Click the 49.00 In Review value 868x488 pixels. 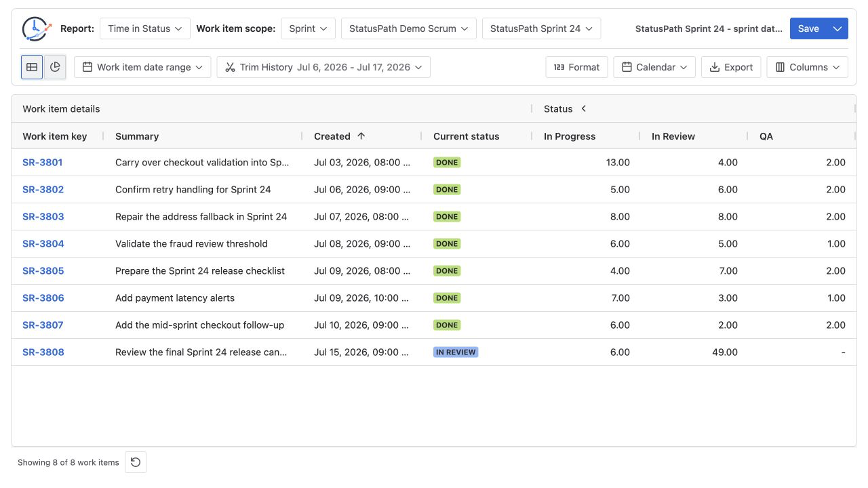[725, 352]
